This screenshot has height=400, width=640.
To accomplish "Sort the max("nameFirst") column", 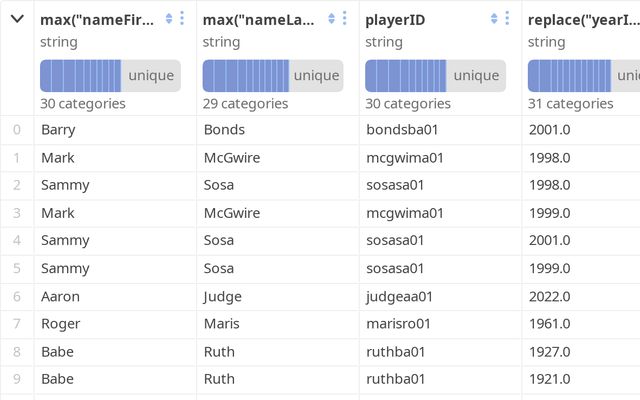I will pyautogui.click(x=169, y=19).
